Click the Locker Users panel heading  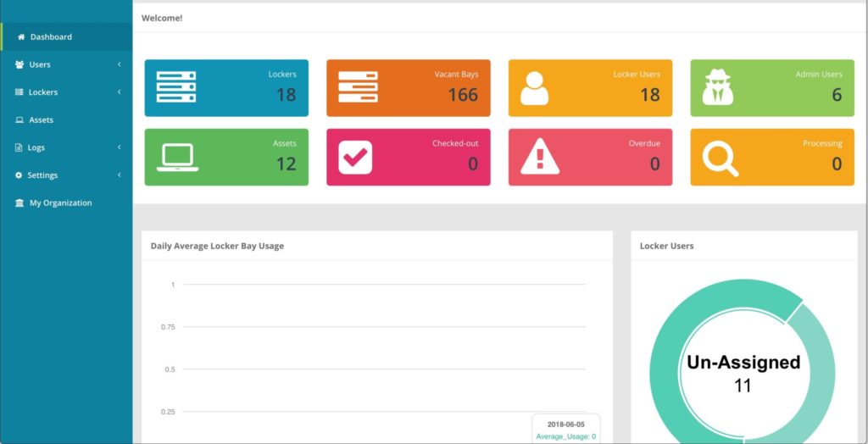pyautogui.click(x=666, y=246)
